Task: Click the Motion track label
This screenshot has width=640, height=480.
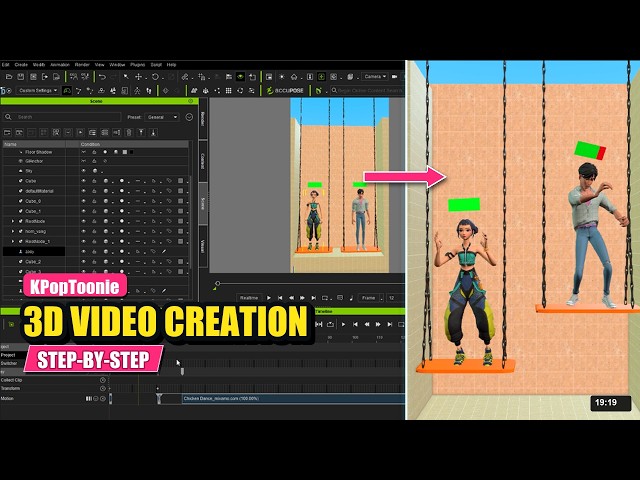Action: (7, 399)
